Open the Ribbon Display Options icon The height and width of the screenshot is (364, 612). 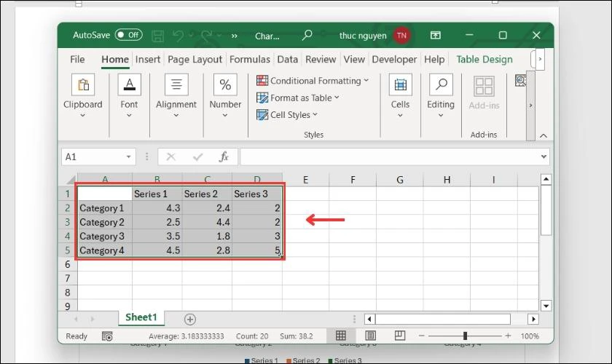pos(436,36)
